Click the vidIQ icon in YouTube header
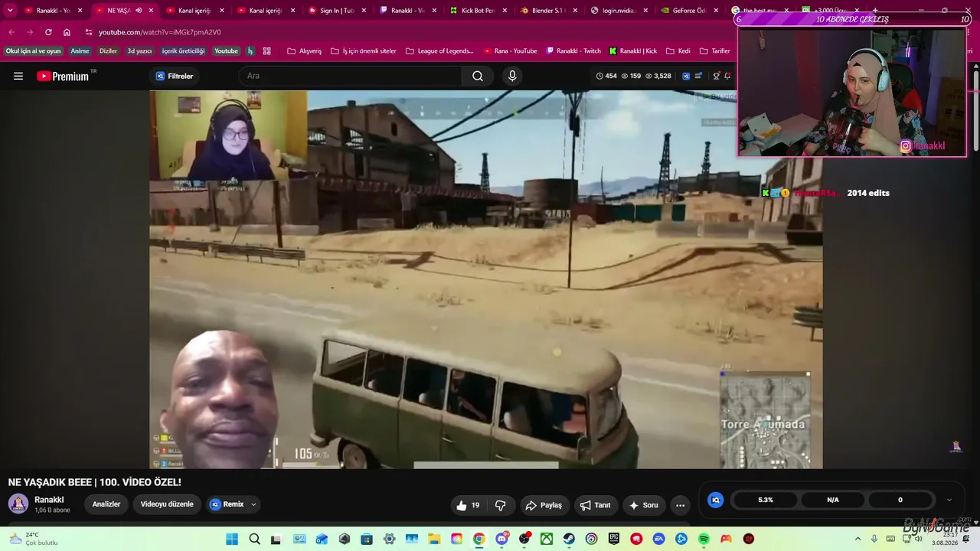 tap(686, 76)
